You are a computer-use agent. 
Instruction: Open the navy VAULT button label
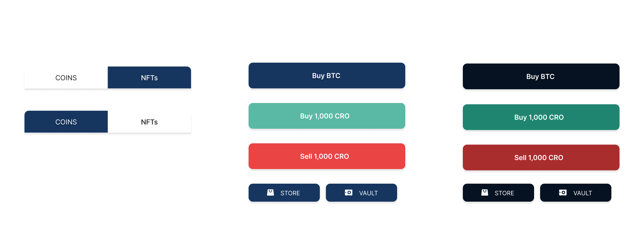368,193
